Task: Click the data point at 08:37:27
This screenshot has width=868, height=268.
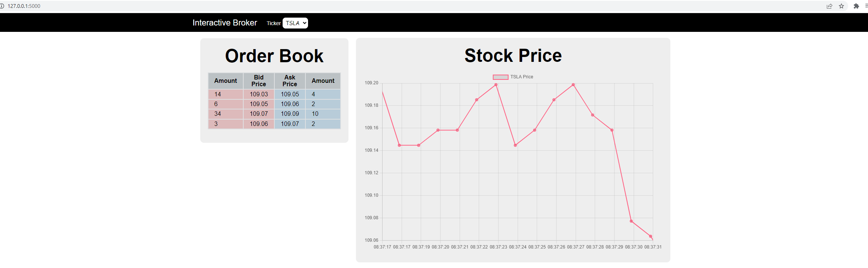Action: click(573, 84)
